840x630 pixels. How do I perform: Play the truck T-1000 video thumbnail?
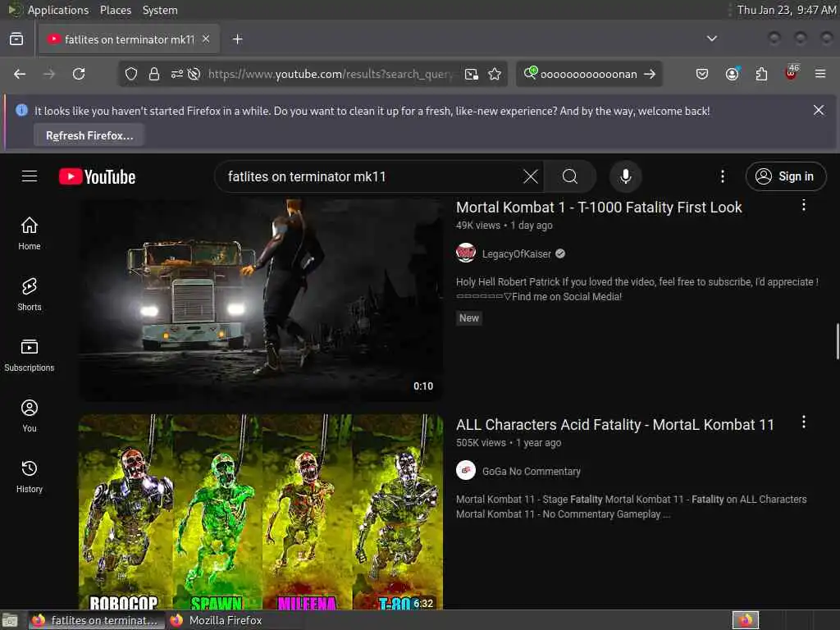click(x=261, y=299)
